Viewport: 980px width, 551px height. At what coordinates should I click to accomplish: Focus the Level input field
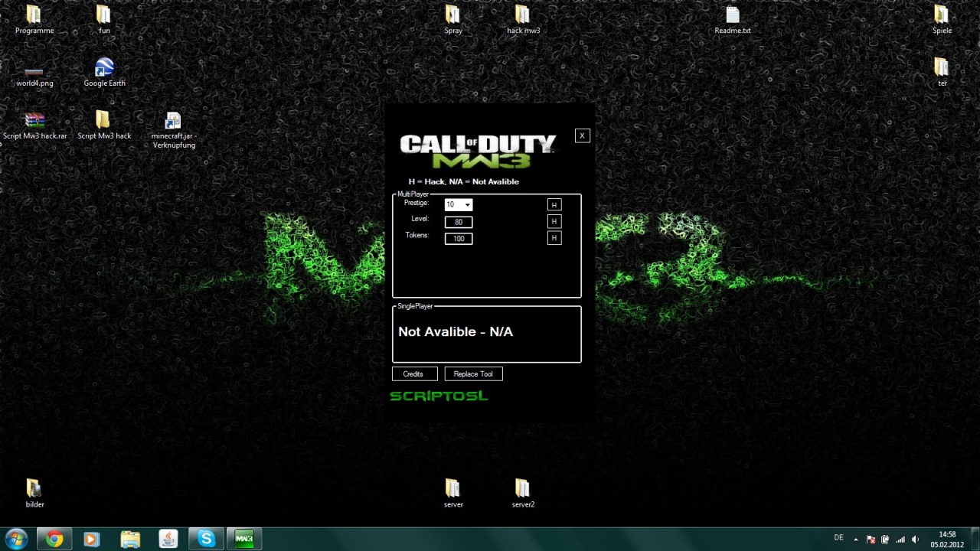click(459, 222)
